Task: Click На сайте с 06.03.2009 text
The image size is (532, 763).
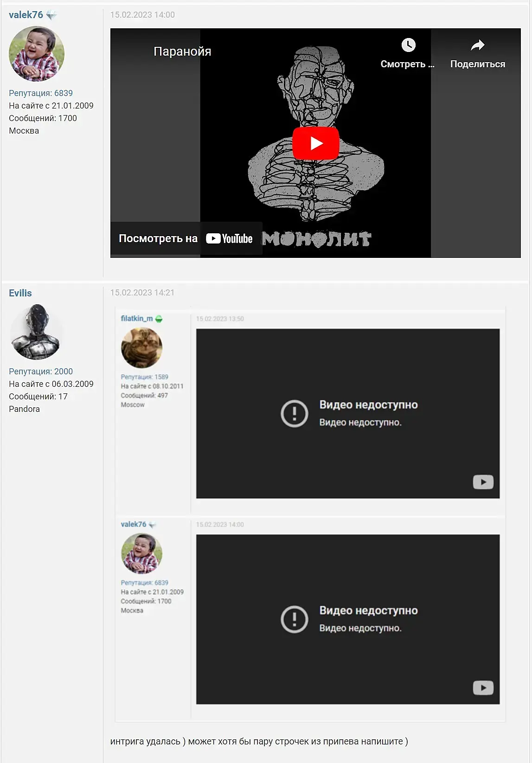Action: tap(51, 384)
